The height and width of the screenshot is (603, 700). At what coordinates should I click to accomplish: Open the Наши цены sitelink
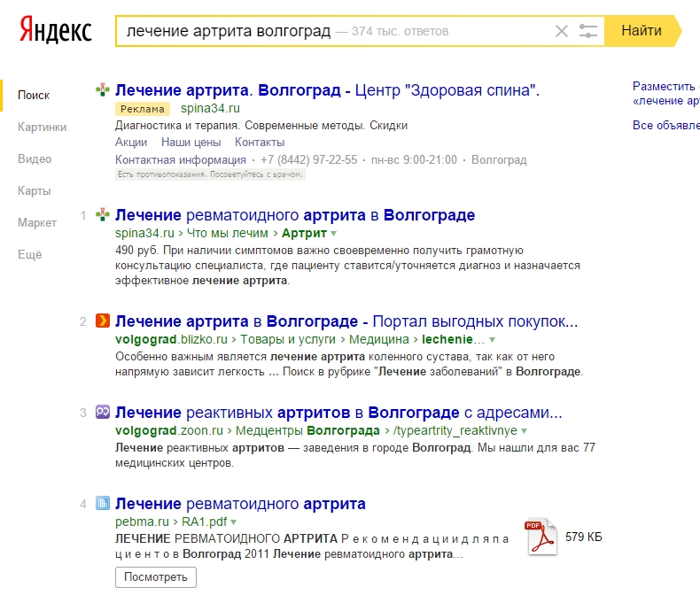[191, 143]
